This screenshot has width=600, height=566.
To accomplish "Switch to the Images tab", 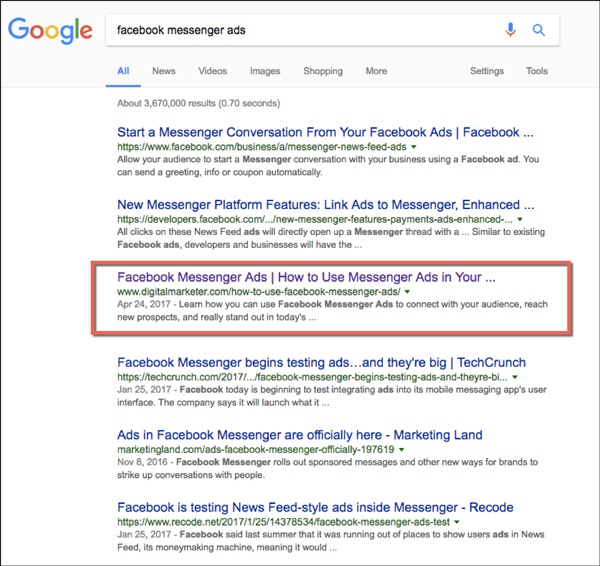I will click(265, 71).
